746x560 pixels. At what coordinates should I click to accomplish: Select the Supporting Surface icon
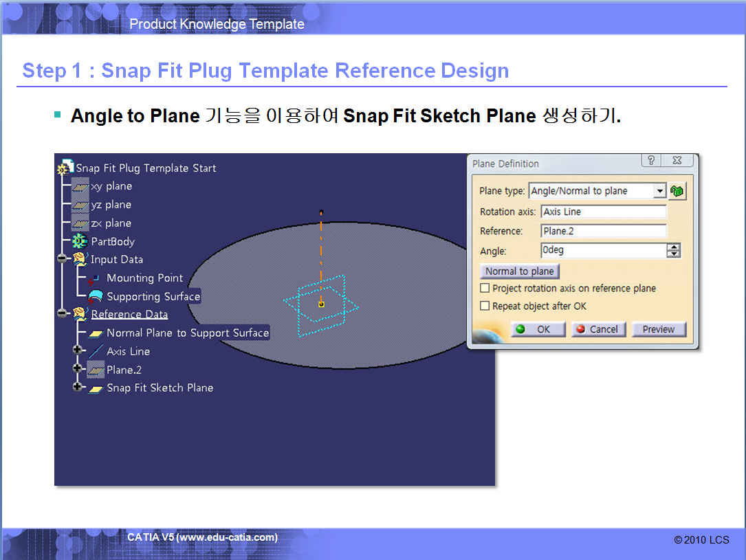[x=96, y=296]
